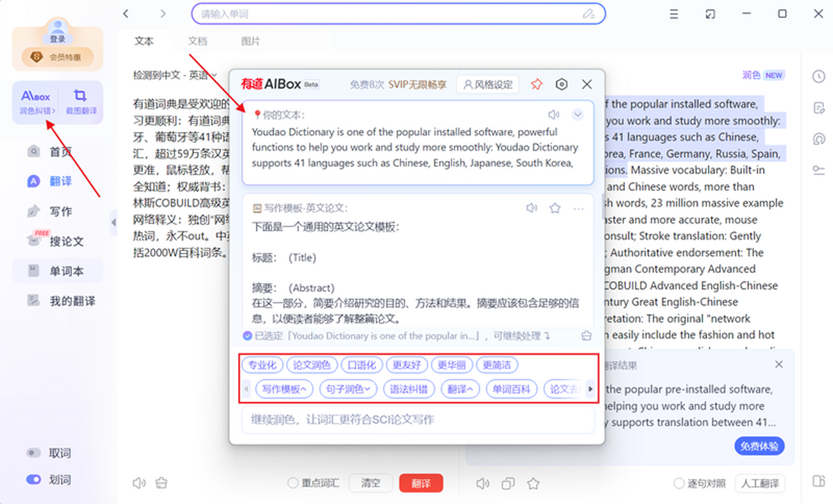Toggle the 划词 switch
The width and height of the screenshot is (833, 504).
(x=33, y=479)
